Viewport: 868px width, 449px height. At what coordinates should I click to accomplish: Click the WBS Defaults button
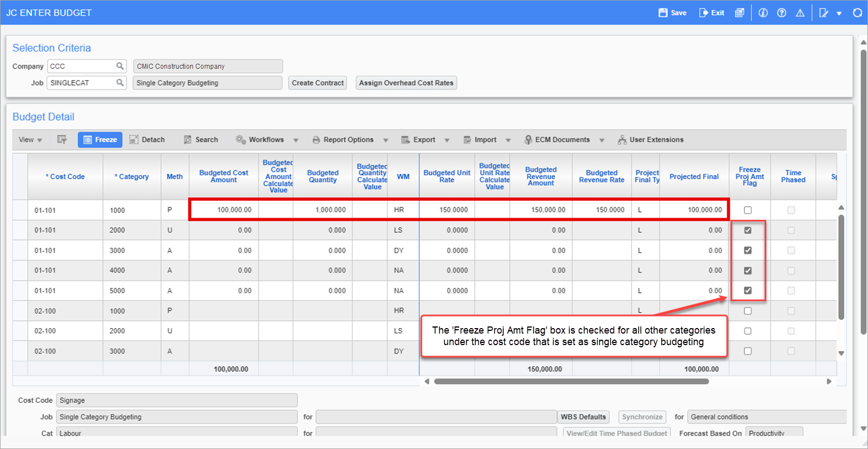[584, 417]
